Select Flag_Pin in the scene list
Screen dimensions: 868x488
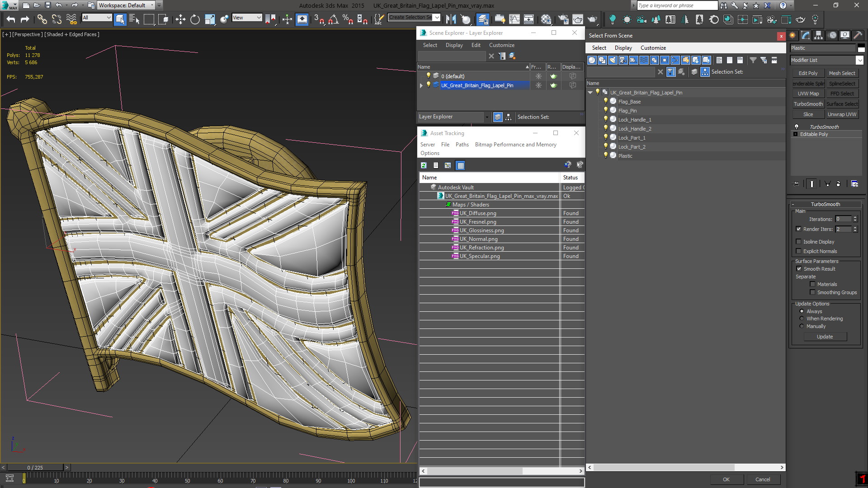(x=627, y=111)
